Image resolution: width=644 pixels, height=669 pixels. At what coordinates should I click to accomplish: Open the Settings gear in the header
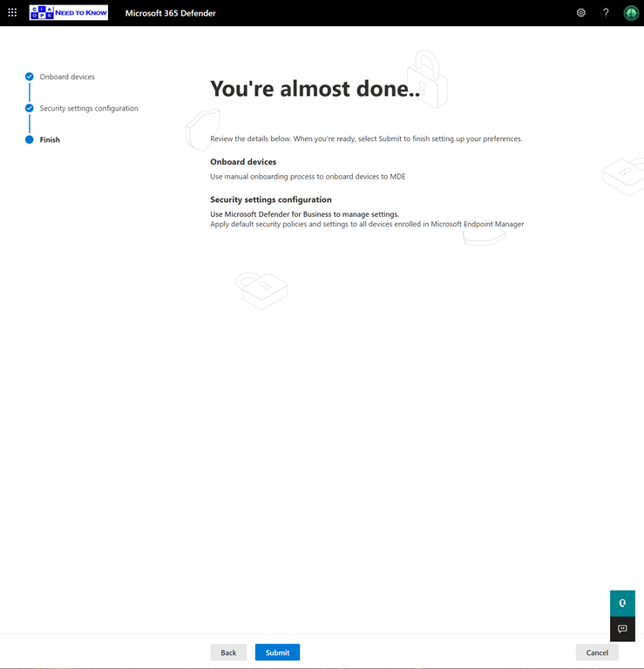click(581, 13)
